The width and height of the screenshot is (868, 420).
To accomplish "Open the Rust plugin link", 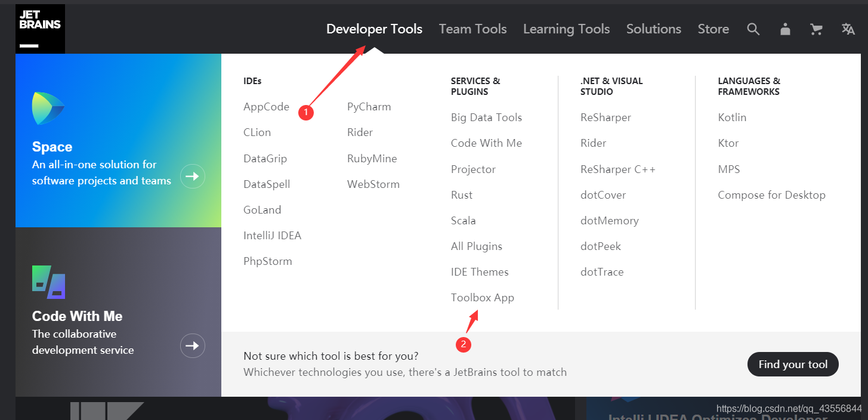I will click(461, 195).
